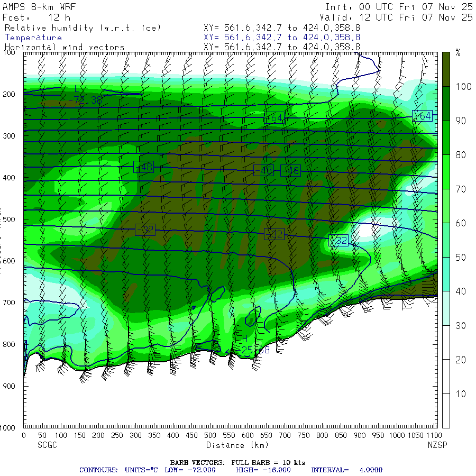
Task: Click the 1100 label on distance axis
Action: click(x=434, y=436)
